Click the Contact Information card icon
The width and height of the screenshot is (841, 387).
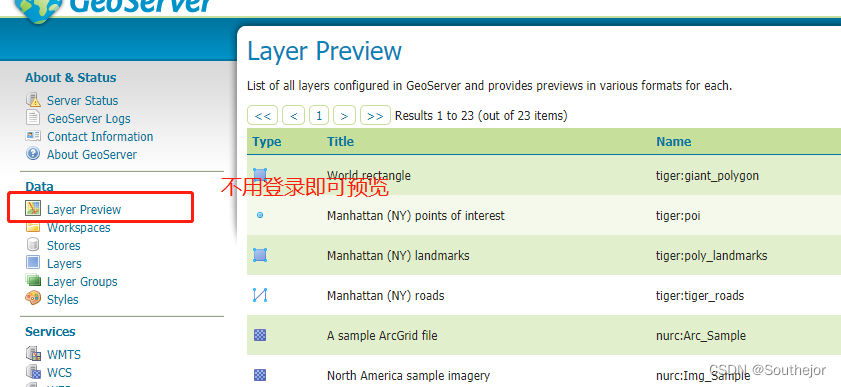(x=33, y=136)
